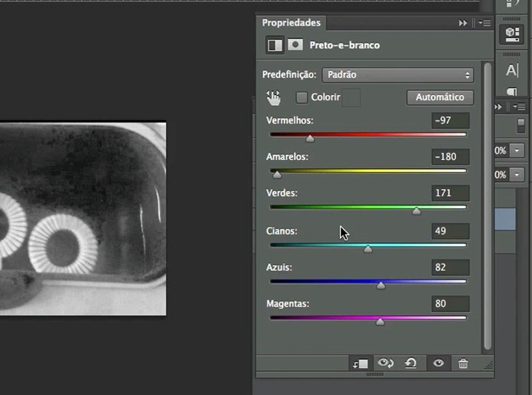The image size is (532, 395).
Task: Open the Properties panel flyout menu
Action: (485, 23)
